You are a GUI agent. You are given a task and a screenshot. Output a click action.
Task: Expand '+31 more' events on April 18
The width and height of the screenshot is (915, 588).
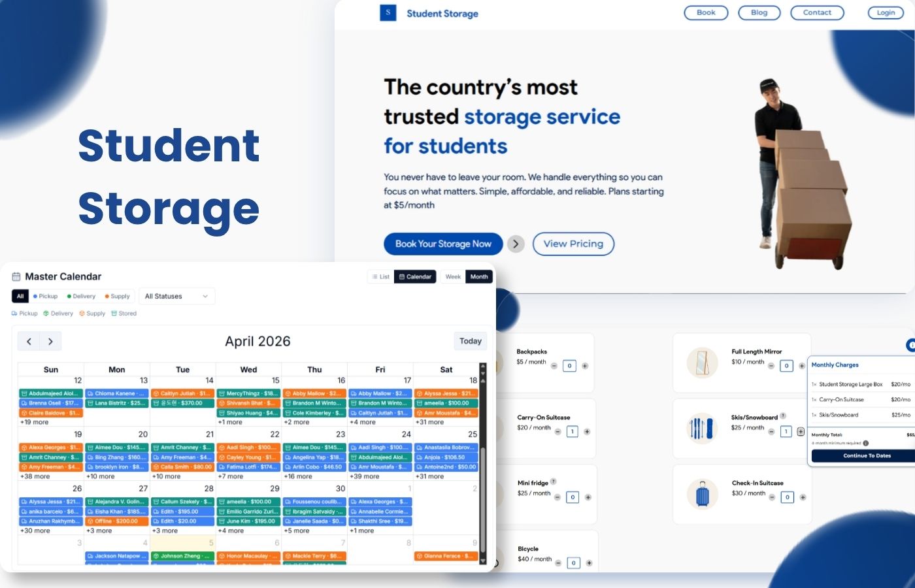tap(430, 422)
